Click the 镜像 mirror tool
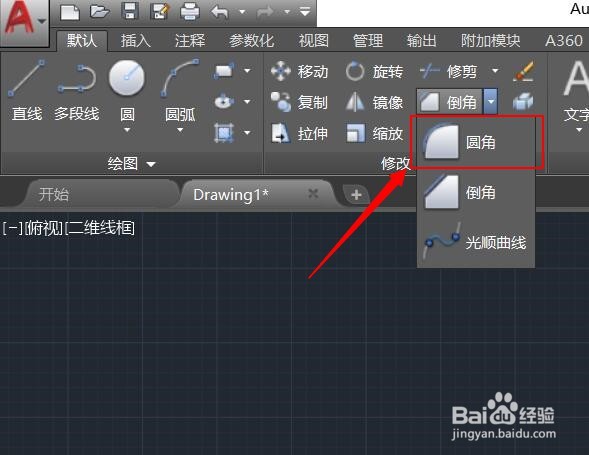The width and height of the screenshot is (589, 455). [374, 102]
